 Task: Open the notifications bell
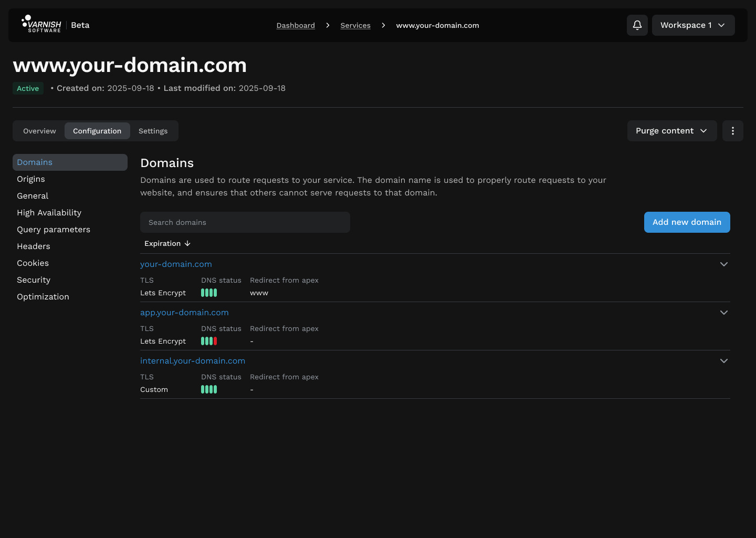coord(637,25)
